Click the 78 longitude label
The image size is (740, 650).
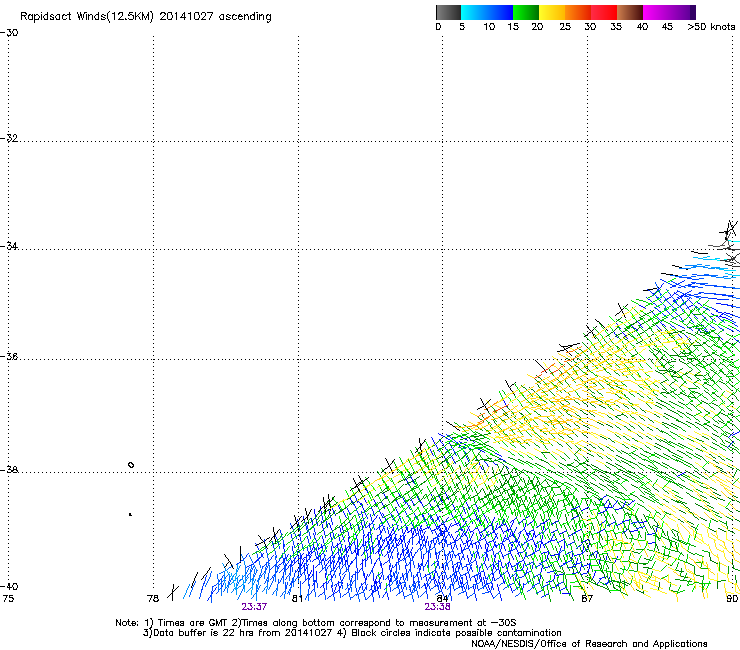tap(153, 599)
